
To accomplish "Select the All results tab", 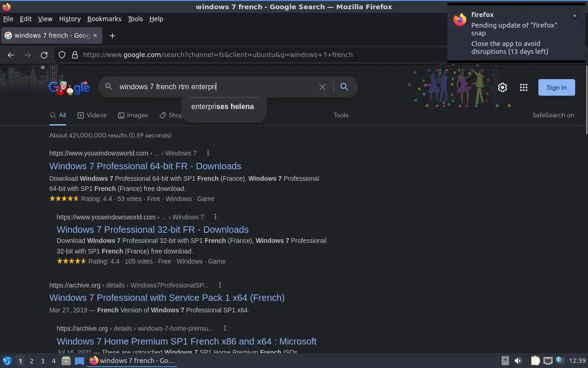I will click(58, 115).
